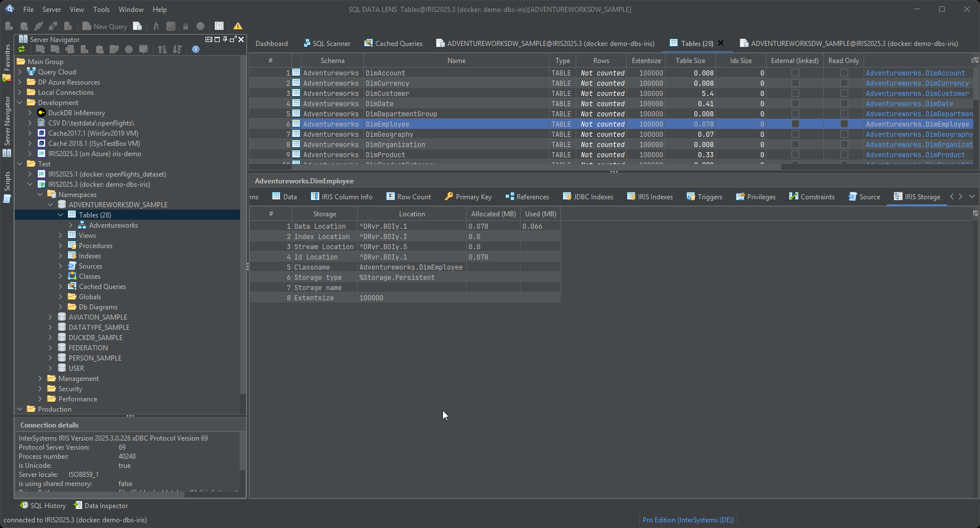Toggle External checkbox for DimProduct row
This screenshot has height=528, width=980.
tap(795, 154)
